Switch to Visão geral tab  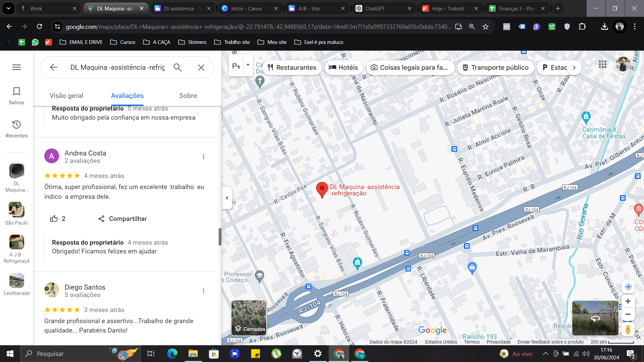click(66, 96)
